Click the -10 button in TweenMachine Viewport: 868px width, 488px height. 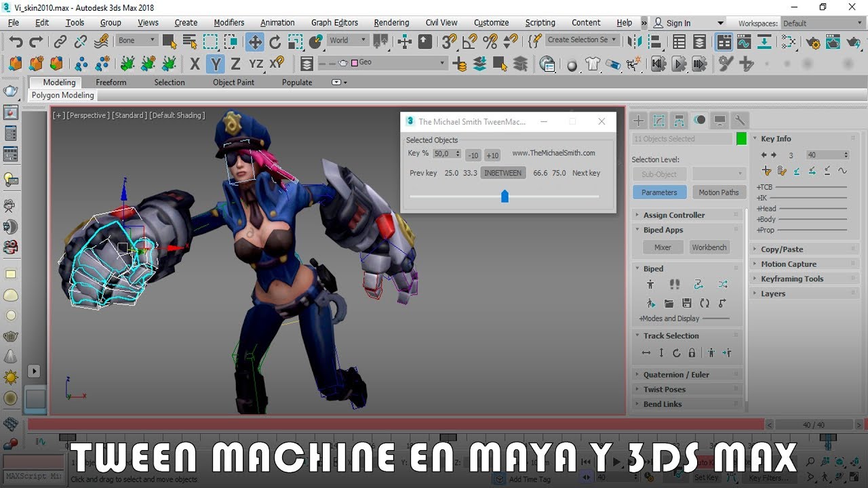[x=473, y=155]
